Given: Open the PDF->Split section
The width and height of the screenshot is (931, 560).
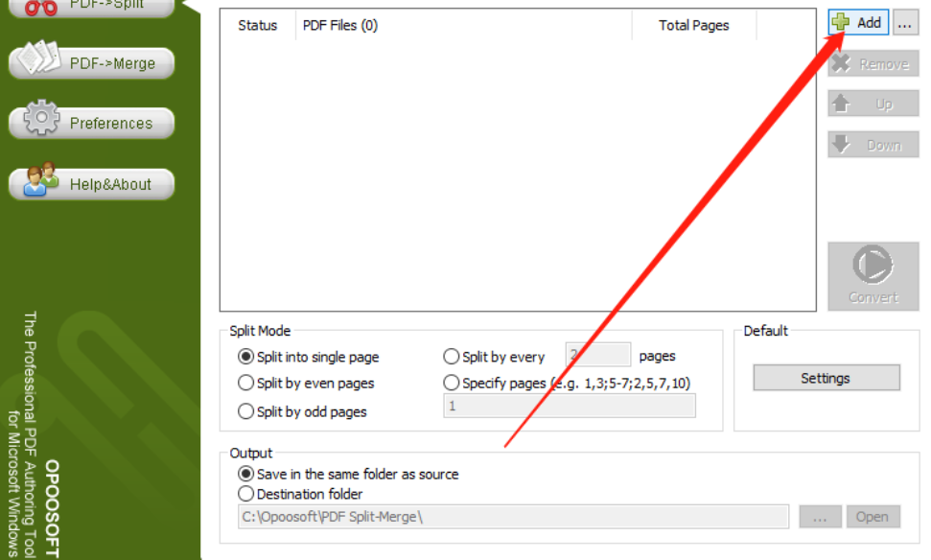Looking at the screenshot, I should 92,6.
